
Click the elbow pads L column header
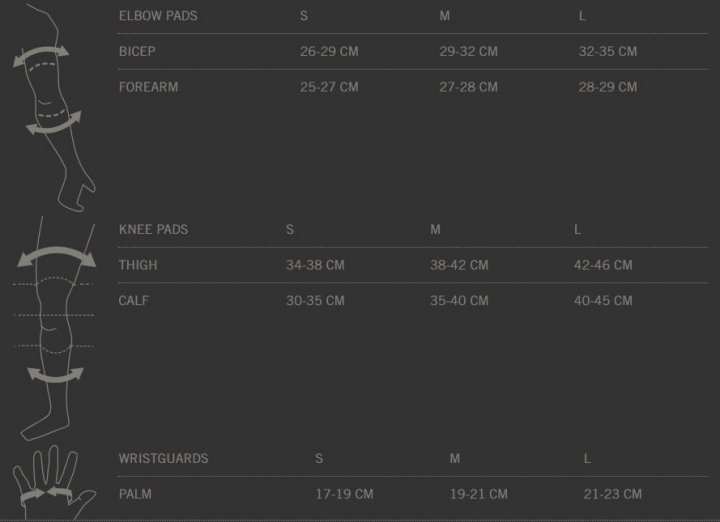pyautogui.click(x=582, y=17)
